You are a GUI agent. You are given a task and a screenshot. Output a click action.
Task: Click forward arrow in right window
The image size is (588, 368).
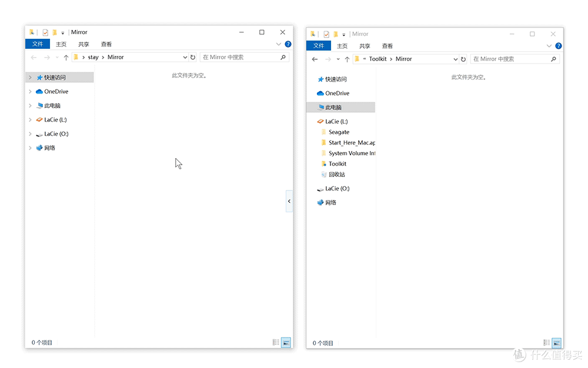point(328,59)
